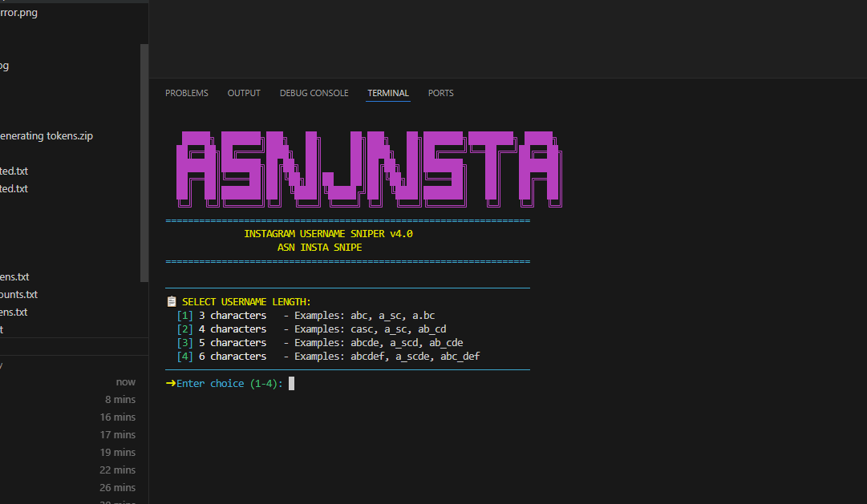Image resolution: width=867 pixels, height=504 pixels.
Task: Select the TERMINAL panel tab
Action: 388,93
